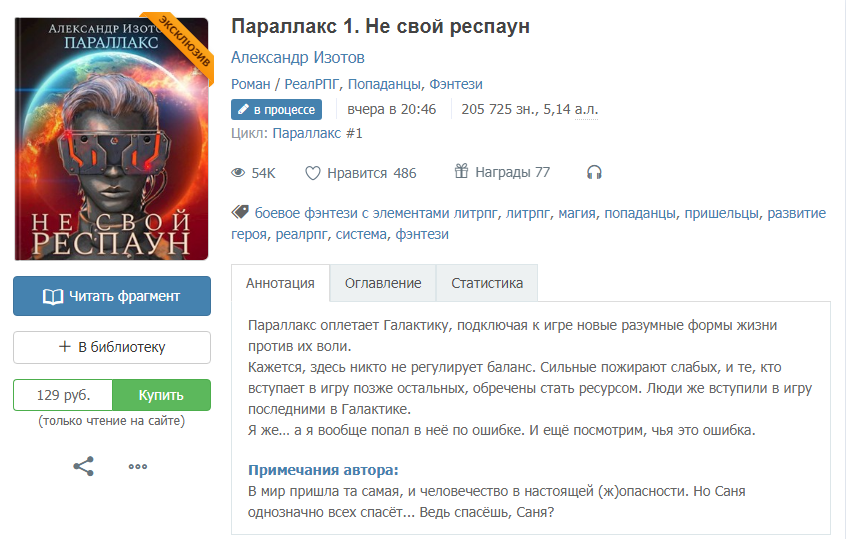
Task: Click the tag icon before genre tags
Action: click(x=240, y=212)
